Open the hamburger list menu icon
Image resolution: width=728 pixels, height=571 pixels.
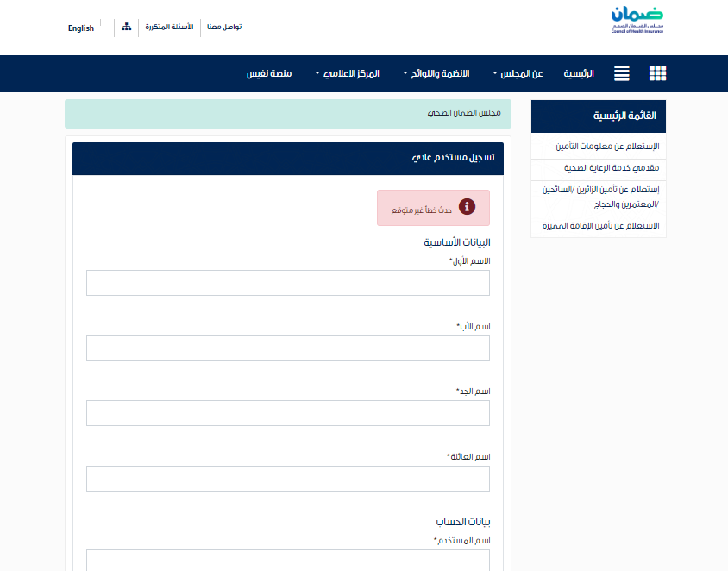622,73
